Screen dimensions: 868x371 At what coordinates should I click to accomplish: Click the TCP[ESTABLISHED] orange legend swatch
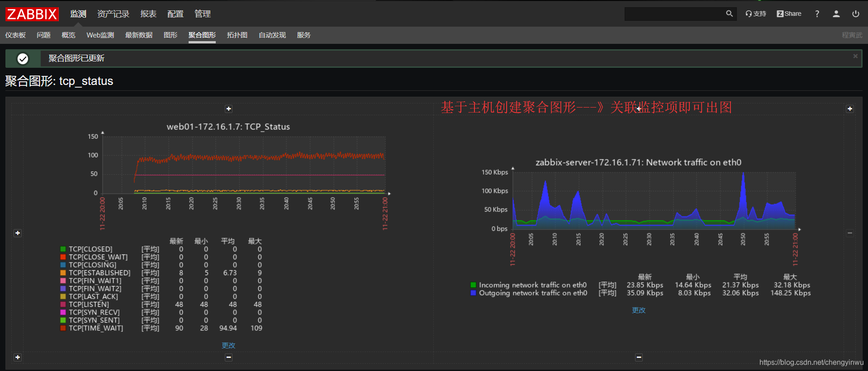pos(63,273)
